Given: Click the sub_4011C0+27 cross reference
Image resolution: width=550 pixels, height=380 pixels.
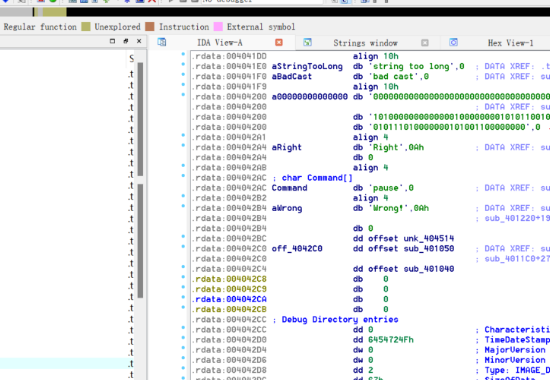Looking at the screenshot, I should pyautogui.click(x=517, y=259).
